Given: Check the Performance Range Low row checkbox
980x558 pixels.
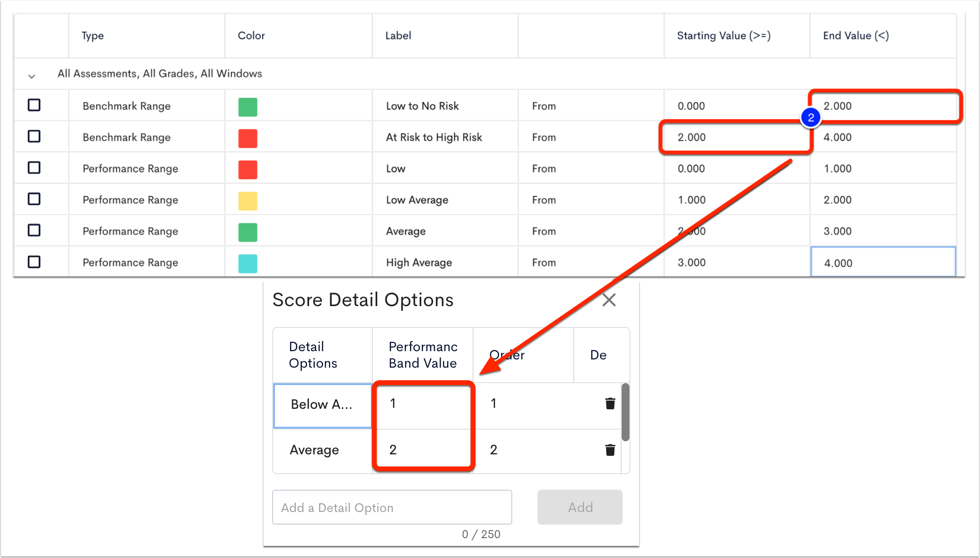Looking at the screenshot, I should [34, 168].
